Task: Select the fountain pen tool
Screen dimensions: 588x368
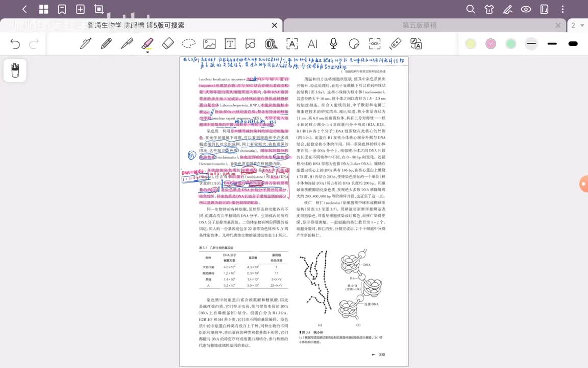Action: 86,43
